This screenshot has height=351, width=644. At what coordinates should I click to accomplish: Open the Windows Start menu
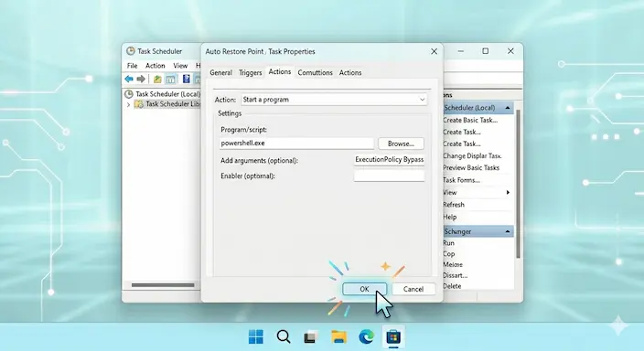(256, 337)
